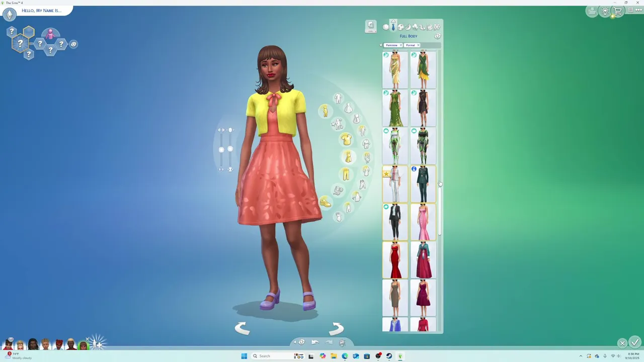Open the Shoes category icon

pos(325,202)
